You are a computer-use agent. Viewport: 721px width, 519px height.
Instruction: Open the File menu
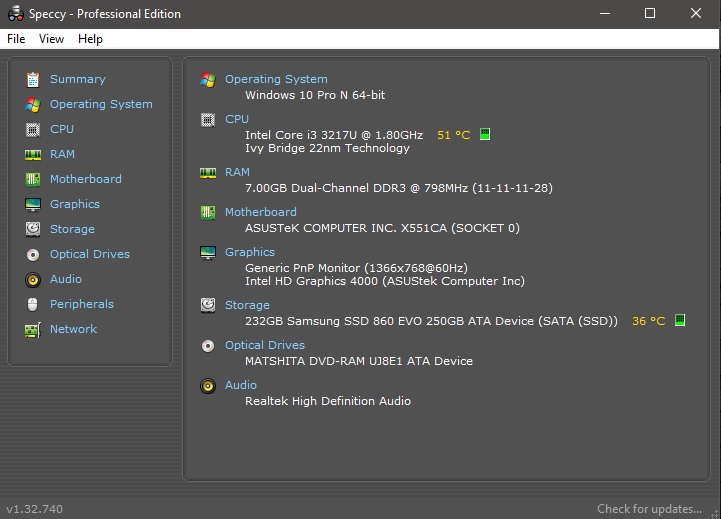click(x=16, y=39)
